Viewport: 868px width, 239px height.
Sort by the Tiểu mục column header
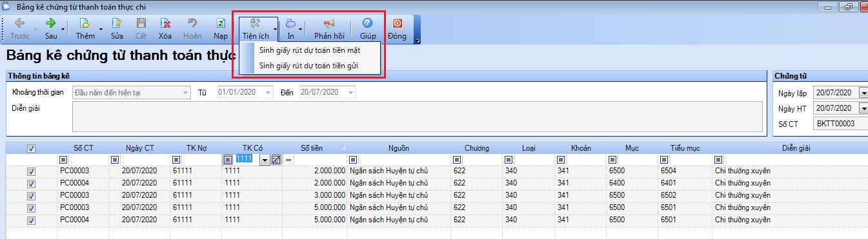[685, 148]
